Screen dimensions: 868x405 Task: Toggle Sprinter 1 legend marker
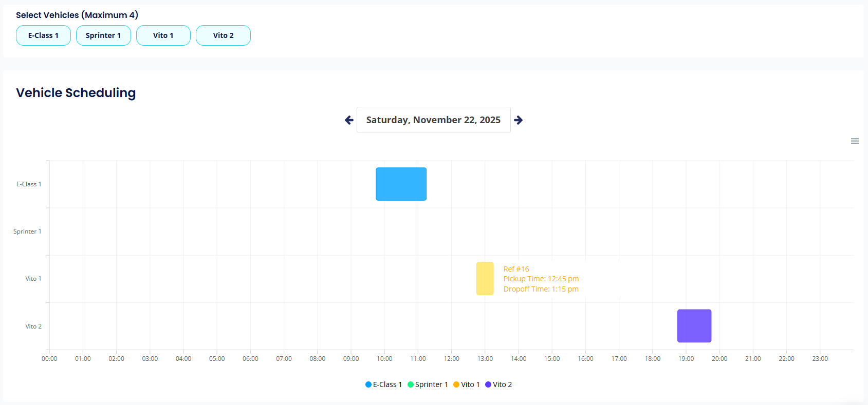[411, 384]
